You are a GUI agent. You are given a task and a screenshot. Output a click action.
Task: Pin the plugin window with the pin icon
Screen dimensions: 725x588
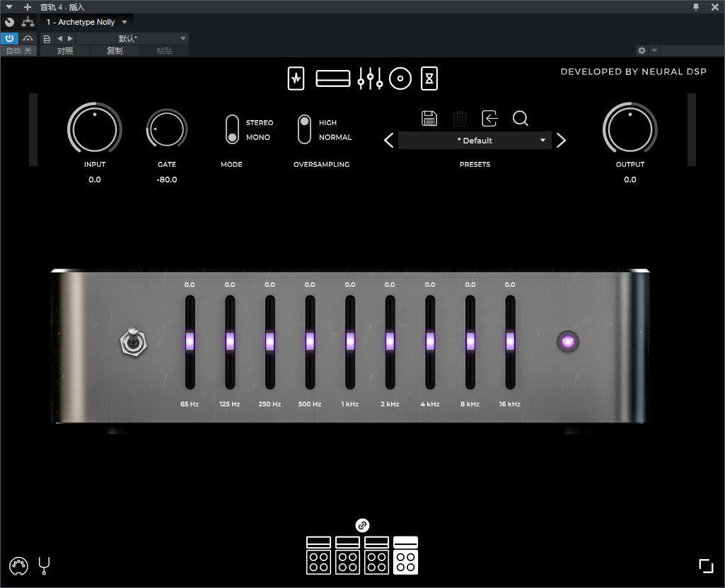(x=696, y=7)
